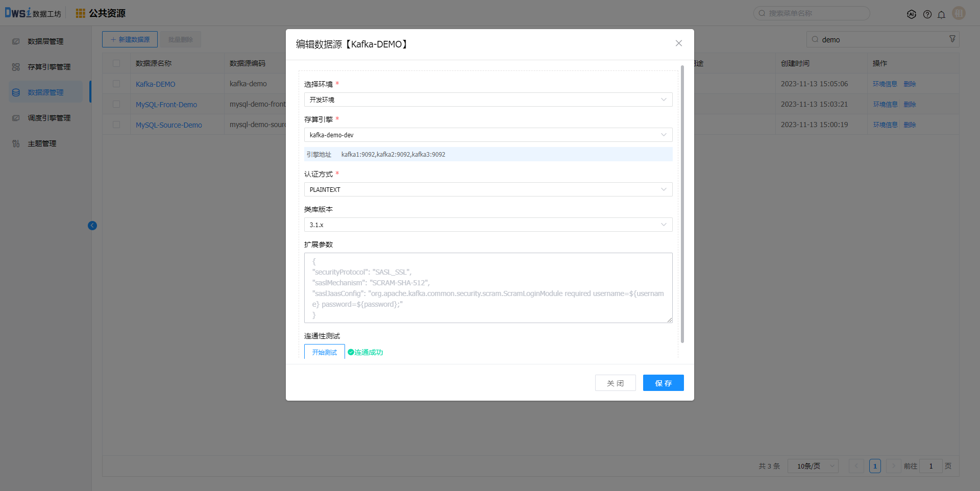
Task: Click the 保存 button to save
Action: [664, 383]
